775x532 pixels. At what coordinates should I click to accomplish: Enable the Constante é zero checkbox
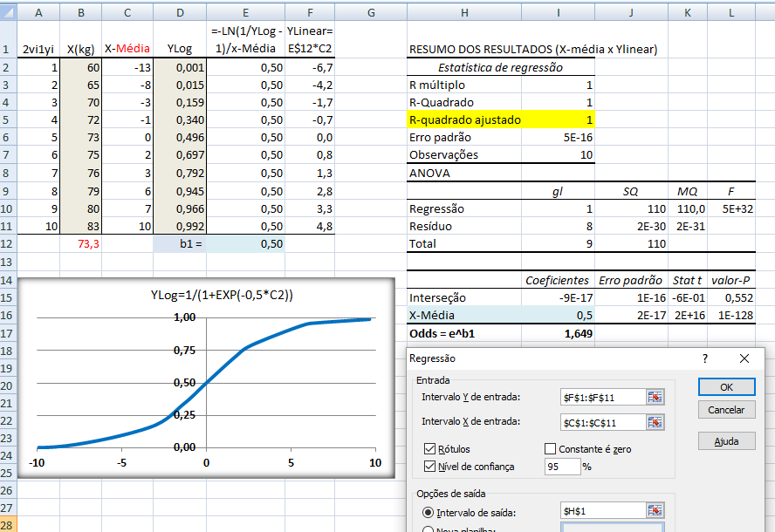click(550, 448)
